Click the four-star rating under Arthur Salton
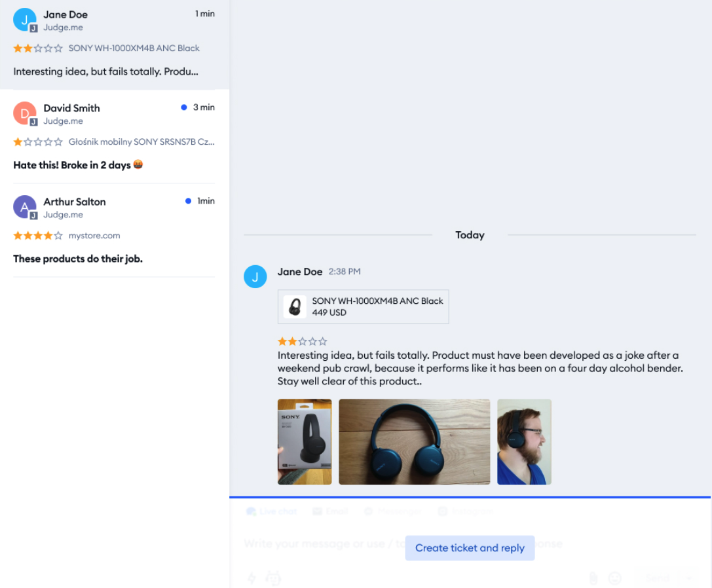Image resolution: width=712 pixels, height=588 pixels. [38, 235]
